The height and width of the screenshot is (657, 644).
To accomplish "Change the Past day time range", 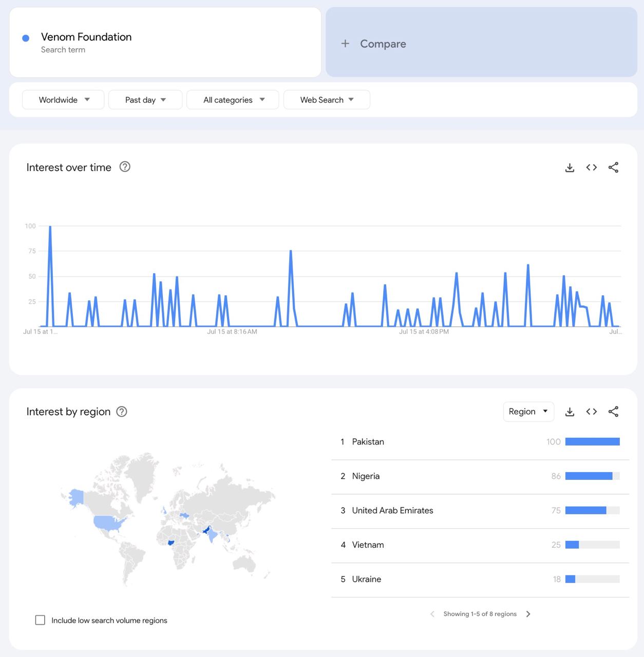I will tap(145, 100).
